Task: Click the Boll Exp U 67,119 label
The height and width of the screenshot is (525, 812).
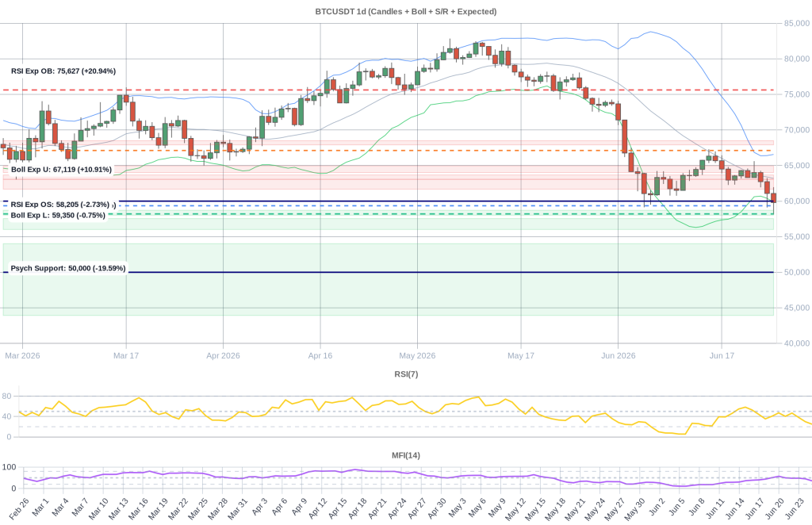Action: (61, 169)
